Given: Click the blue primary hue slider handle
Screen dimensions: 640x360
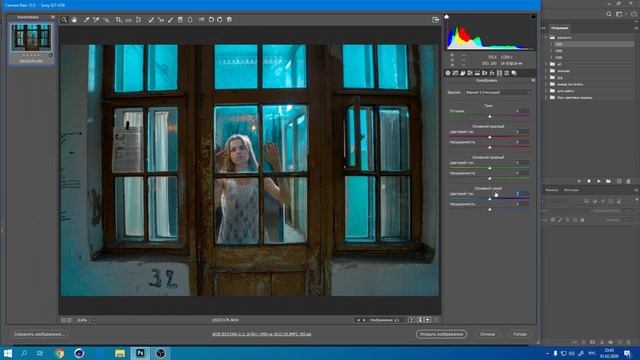Looking at the screenshot, I should click(490, 199).
